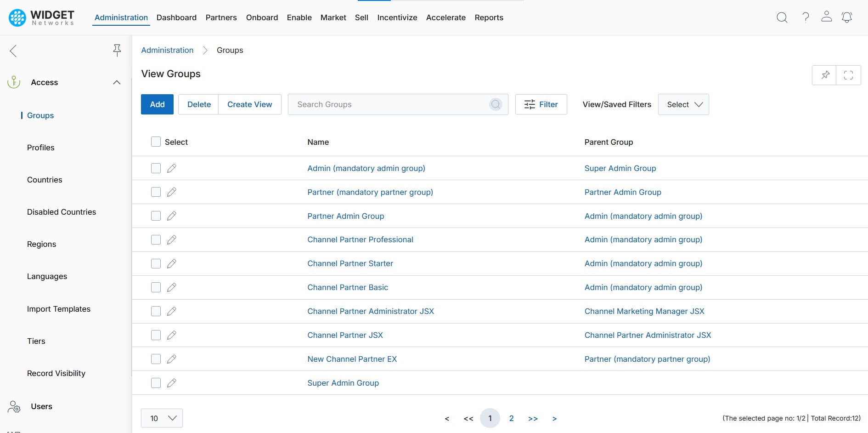Click pencil icon for Super Admin Group row
868x433 pixels.
(172, 383)
